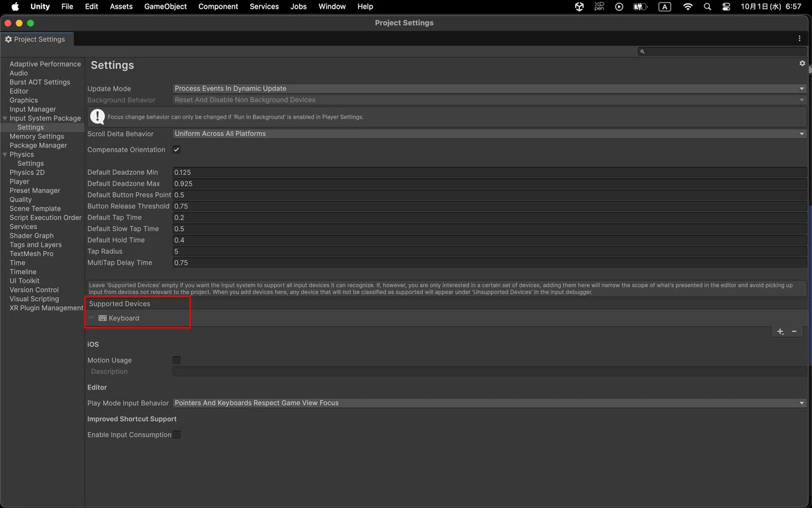
Task: Select Burst AOT Settings in the sidebar
Action: click(40, 82)
